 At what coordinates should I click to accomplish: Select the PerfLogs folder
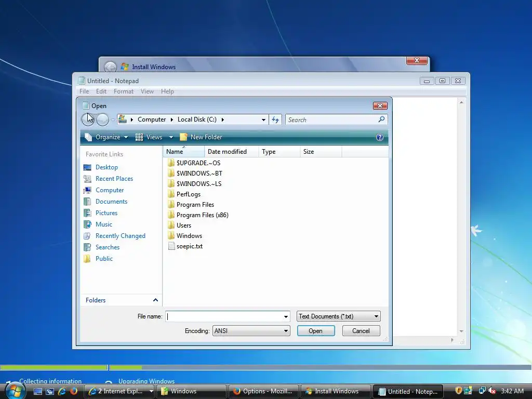pyautogui.click(x=184, y=194)
